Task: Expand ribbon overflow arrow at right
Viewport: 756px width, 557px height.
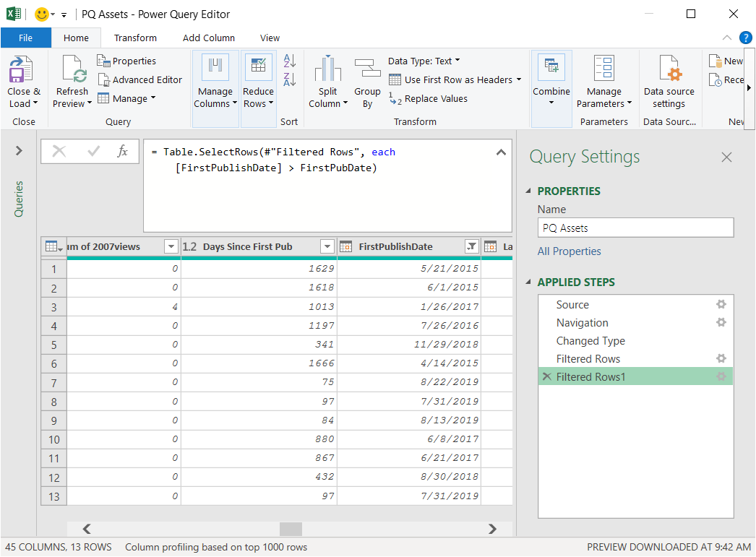Action: pos(749,87)
